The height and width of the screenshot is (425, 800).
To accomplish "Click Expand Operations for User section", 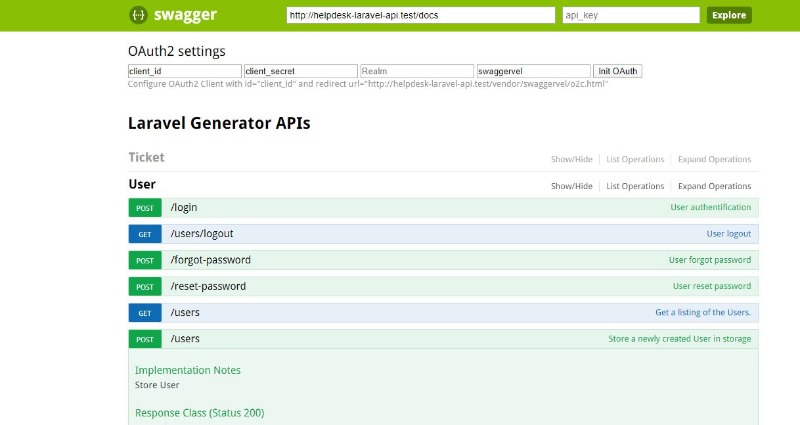I will (x=714, y=186).
